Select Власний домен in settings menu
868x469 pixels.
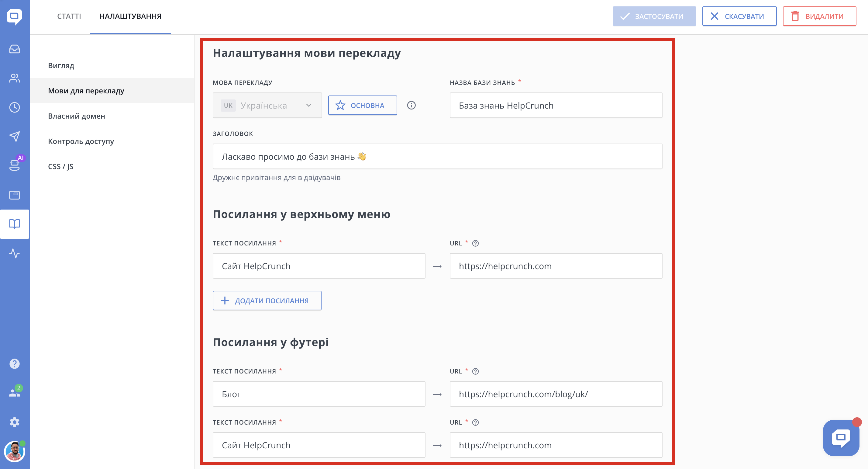click(x=77, y=116)
